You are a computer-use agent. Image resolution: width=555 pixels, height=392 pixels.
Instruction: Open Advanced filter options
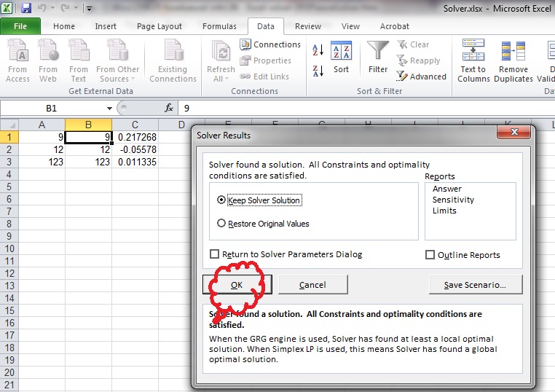point(422,77)
